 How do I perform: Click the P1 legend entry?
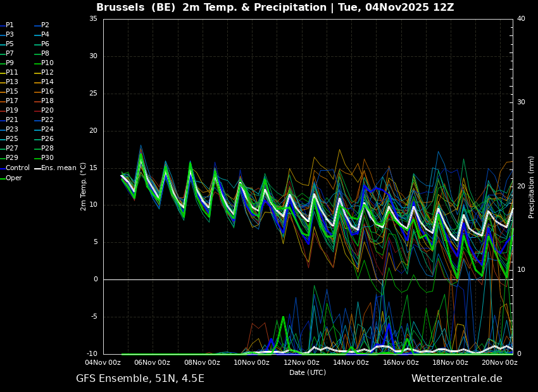pos(9,25)
